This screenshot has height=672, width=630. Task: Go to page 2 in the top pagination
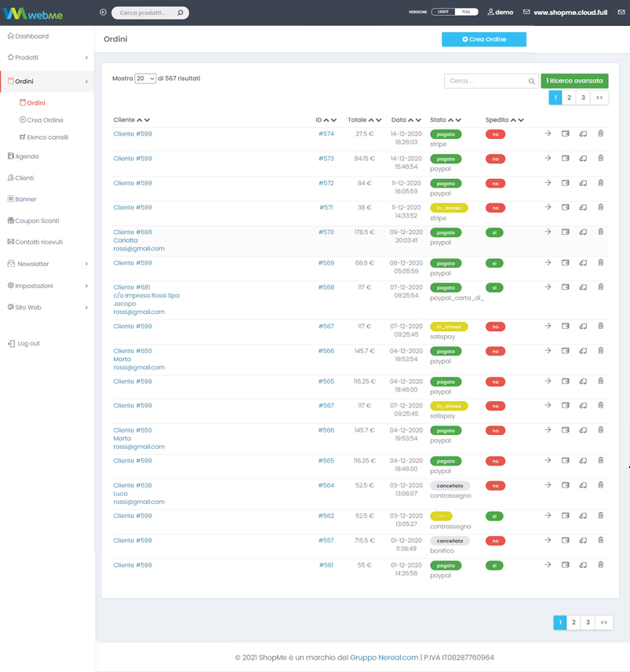point(570,98)
